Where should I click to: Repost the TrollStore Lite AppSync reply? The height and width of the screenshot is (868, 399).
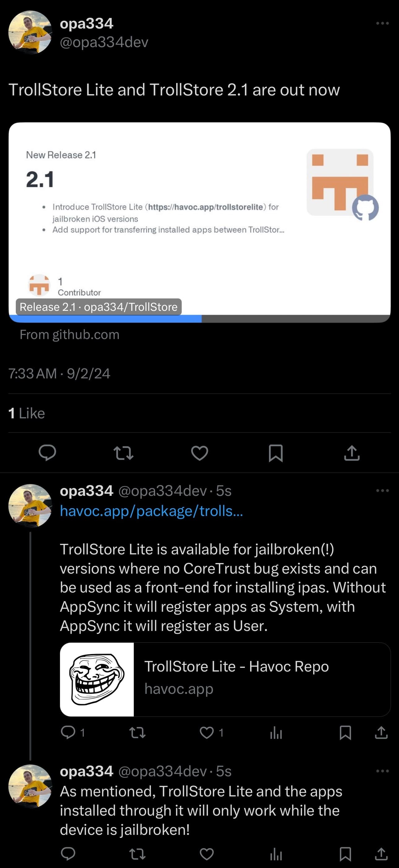click(137, 733)
